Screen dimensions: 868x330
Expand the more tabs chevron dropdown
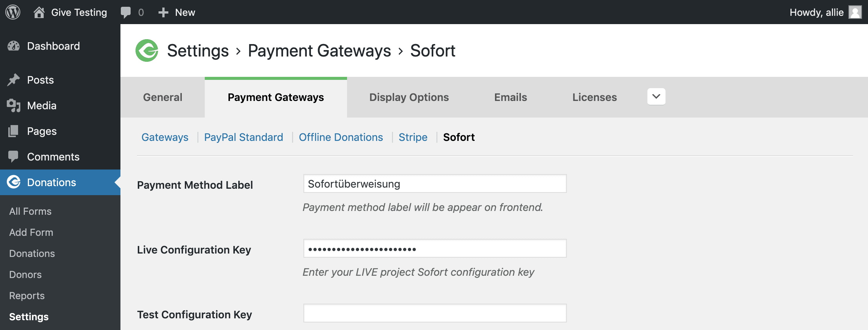click(x=656, y=96)
